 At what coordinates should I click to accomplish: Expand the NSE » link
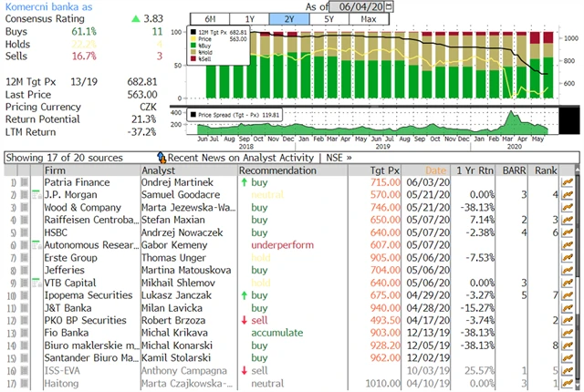339,158
